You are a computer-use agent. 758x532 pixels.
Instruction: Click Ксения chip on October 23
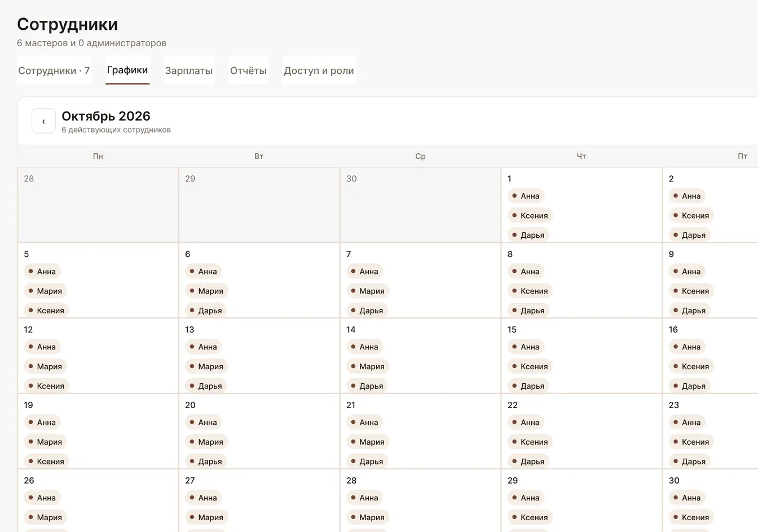point(691,442)
